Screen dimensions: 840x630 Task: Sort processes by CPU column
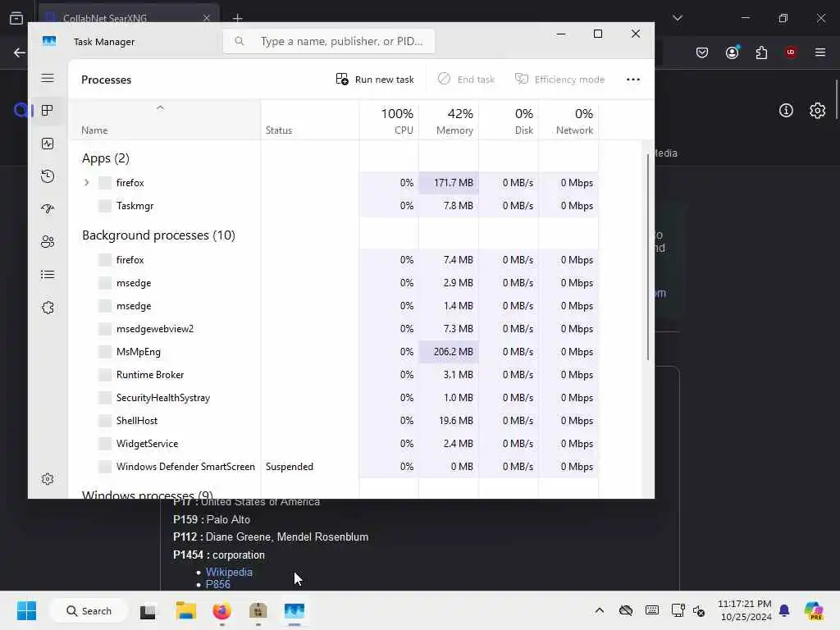coord(389,120)
